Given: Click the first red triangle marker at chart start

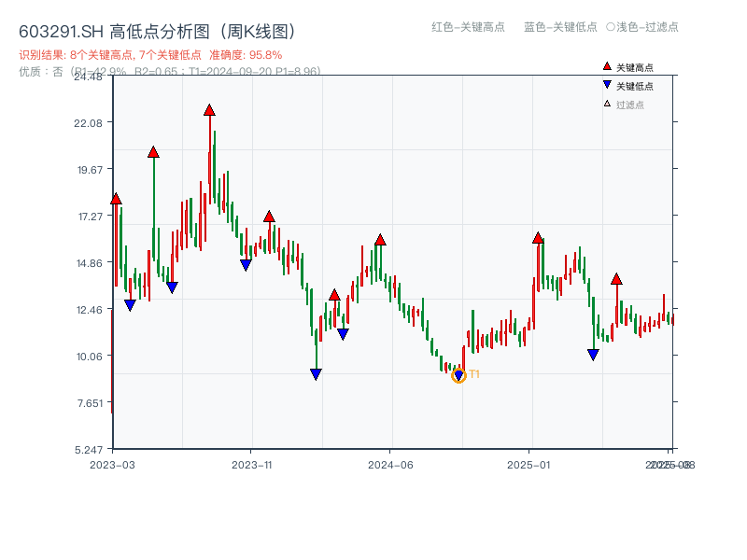Looking at the screenshot, I should click(x=116, y=198).
